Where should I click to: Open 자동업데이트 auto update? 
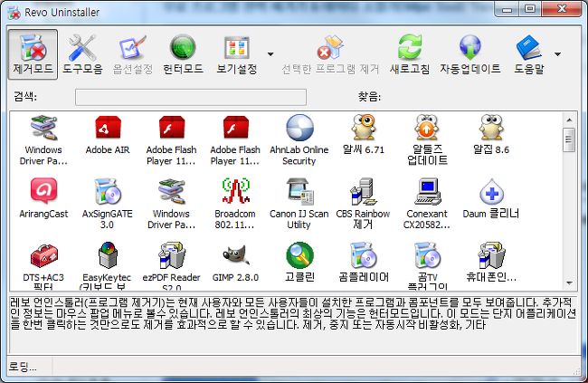pos(470,54)
